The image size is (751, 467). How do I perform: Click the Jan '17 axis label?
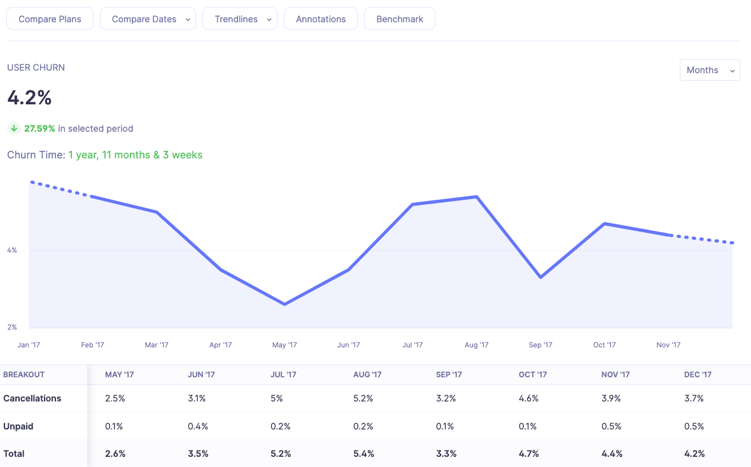click(29, 345)
